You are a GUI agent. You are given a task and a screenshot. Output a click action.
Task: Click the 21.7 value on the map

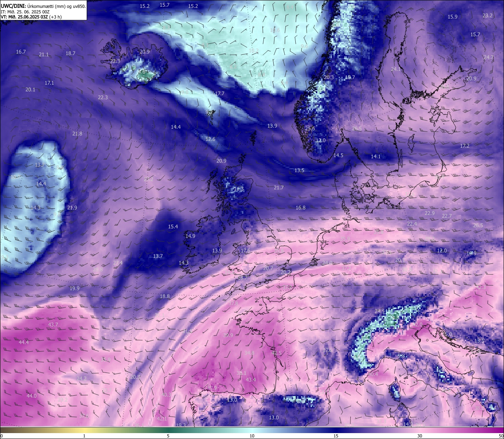279,188
